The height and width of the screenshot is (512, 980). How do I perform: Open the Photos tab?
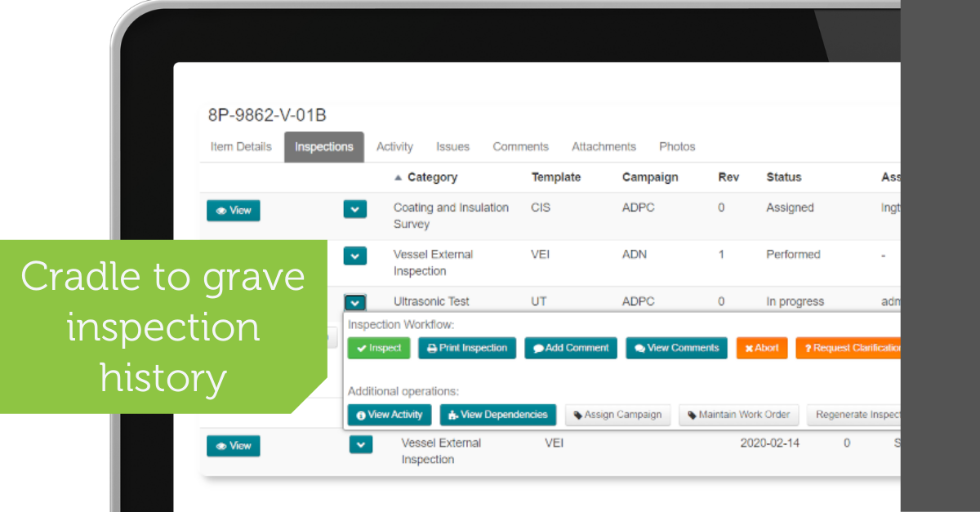coord(677,147)
